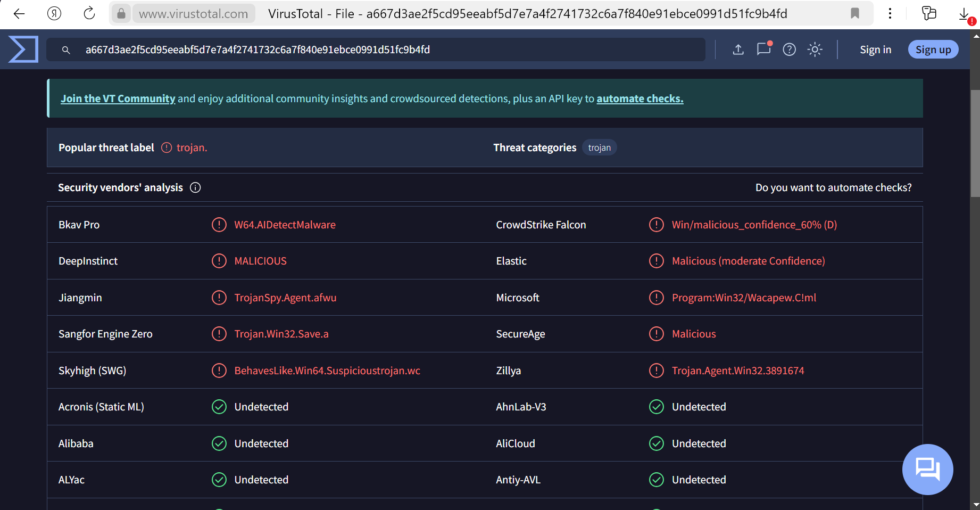
Task: Open the floating chat bubble button
Action: point(927,469)
